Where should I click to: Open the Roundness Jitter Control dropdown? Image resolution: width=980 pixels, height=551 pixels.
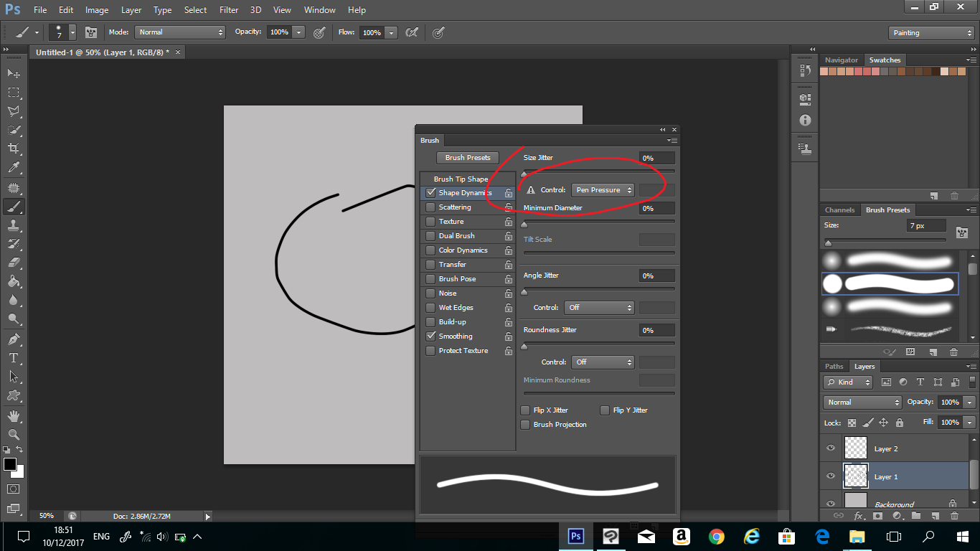[603, 362]
